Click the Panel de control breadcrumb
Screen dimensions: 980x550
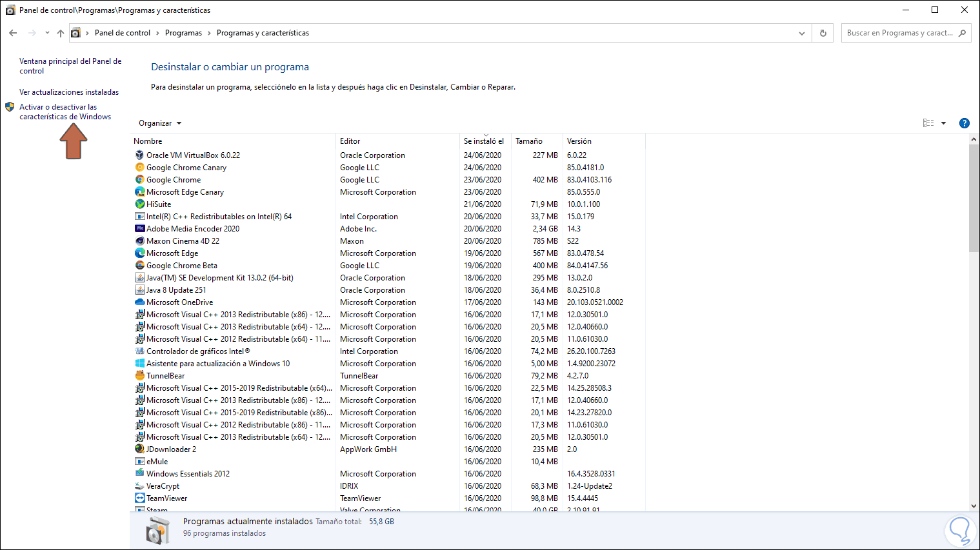pos(123,33)
